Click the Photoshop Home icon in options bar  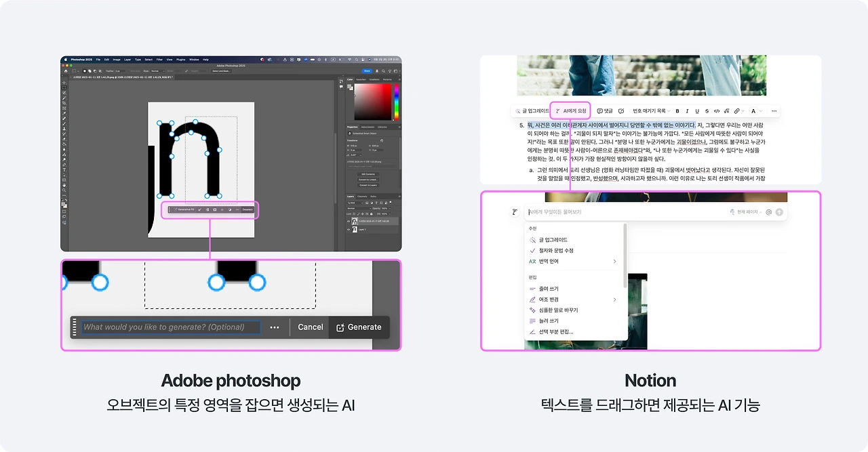click(x=66, y=71)
